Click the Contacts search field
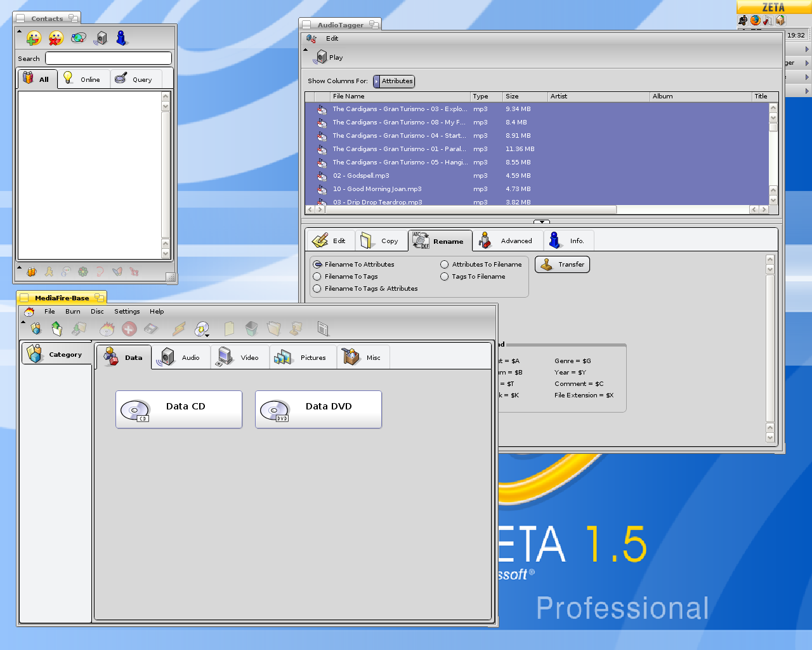 (108, 58)
